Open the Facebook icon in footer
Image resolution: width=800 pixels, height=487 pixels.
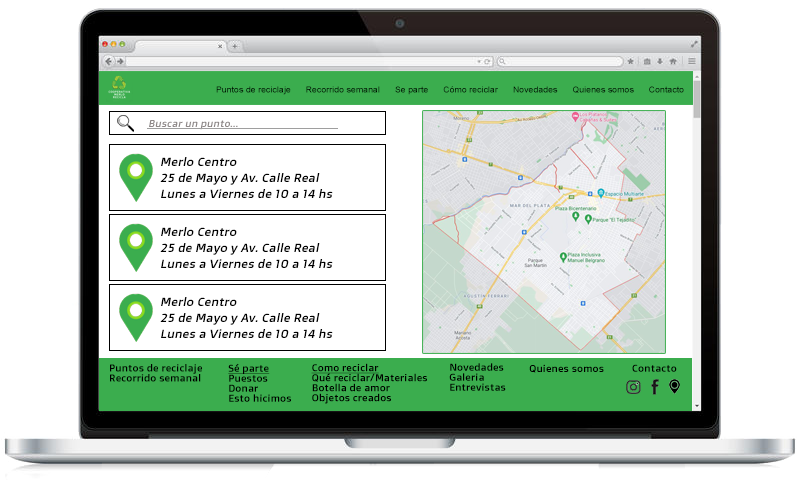point(655,387)
